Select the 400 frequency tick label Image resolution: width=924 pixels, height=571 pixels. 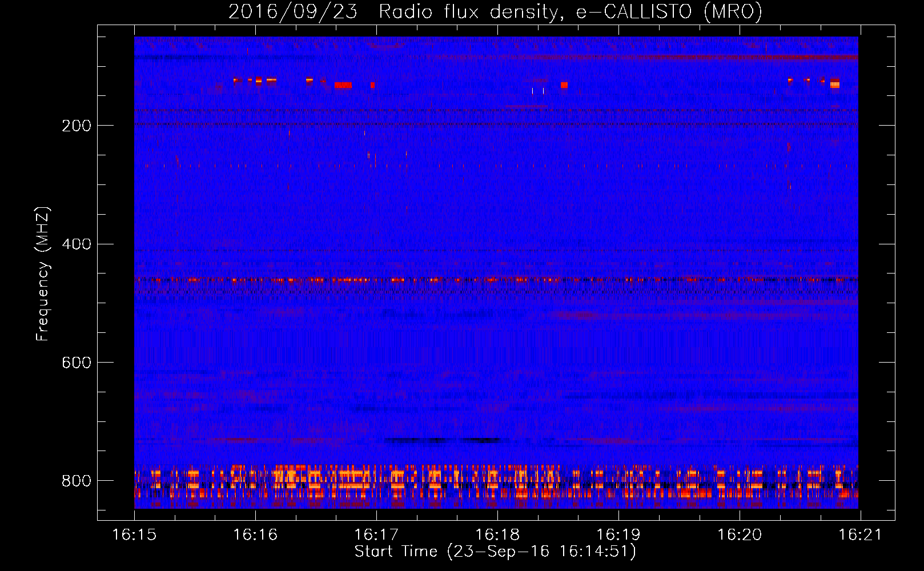pos(76,244)
